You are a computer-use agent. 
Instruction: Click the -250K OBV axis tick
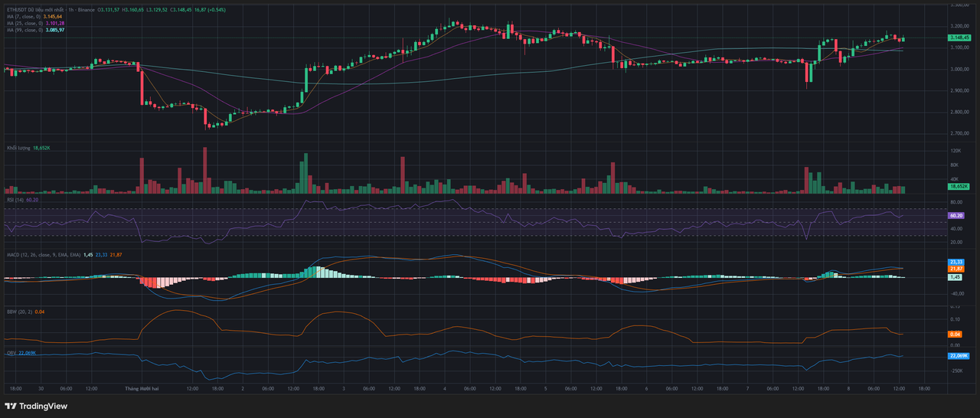(957, 371)
